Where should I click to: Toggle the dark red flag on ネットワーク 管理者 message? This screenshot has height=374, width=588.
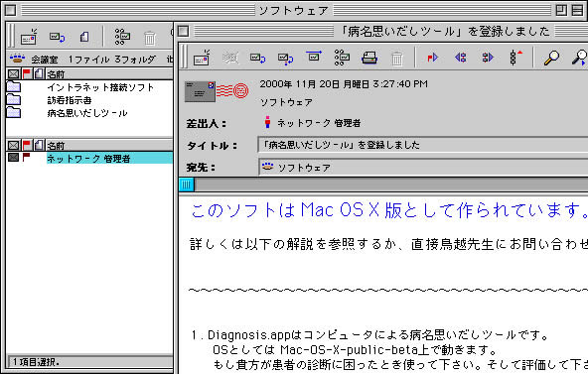point(26,157)
